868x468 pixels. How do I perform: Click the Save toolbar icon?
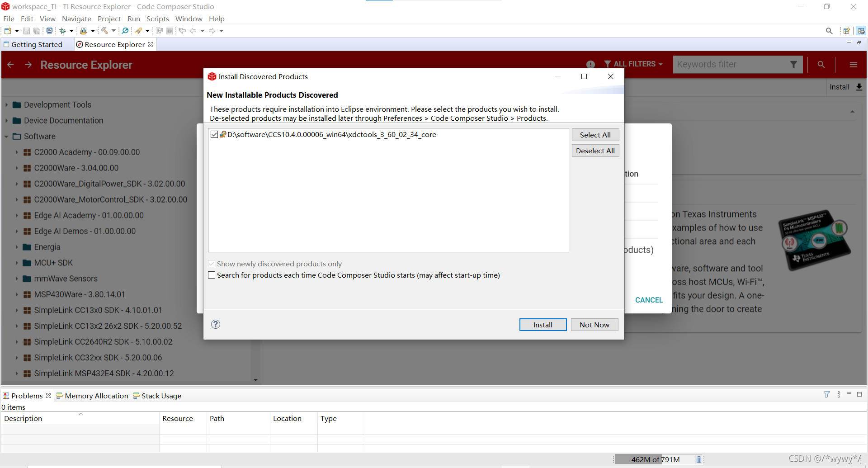(x=26, y=31)
